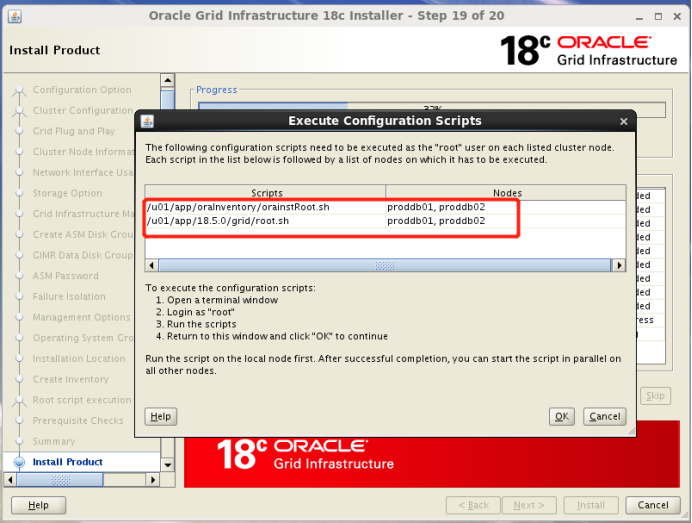Select the Management Options step
The width and height of the screenshot is (692, 523).
(82, 317)
